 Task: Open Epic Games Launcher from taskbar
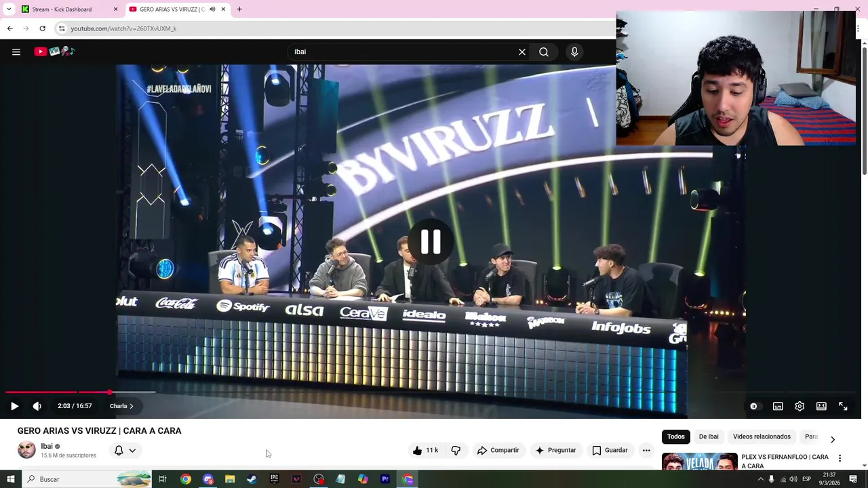coord(274,479)
